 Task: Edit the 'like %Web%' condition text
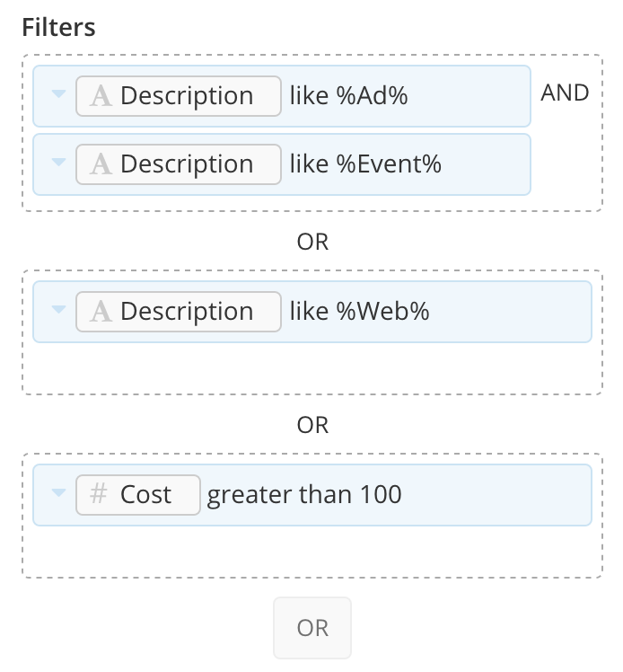click(359, 311)
